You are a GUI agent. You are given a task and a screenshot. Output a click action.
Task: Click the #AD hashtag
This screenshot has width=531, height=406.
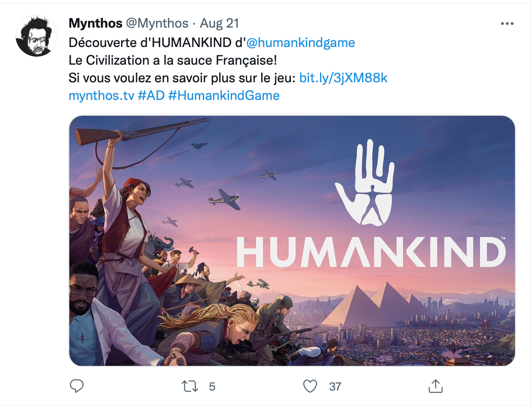click(x=151, y=95)
